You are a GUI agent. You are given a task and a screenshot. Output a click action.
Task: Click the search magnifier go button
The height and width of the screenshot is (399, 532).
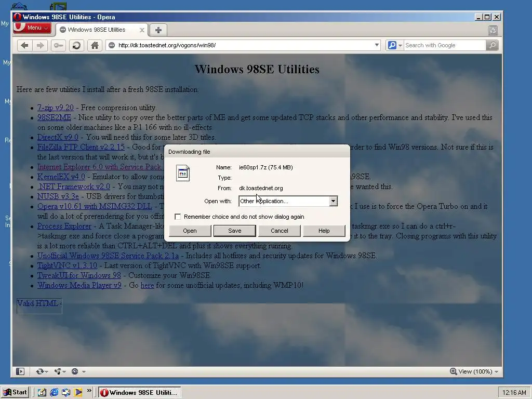pos(492,45)
